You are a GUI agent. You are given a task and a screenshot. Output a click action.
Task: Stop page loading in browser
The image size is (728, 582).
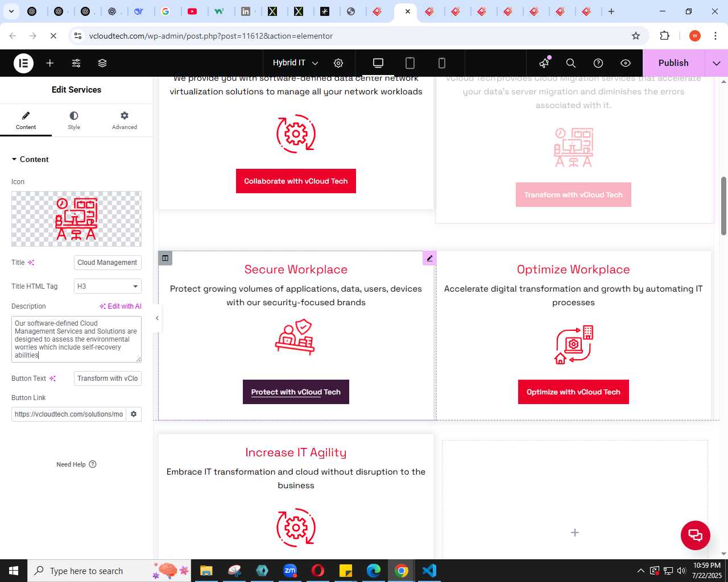pos(53,36)
